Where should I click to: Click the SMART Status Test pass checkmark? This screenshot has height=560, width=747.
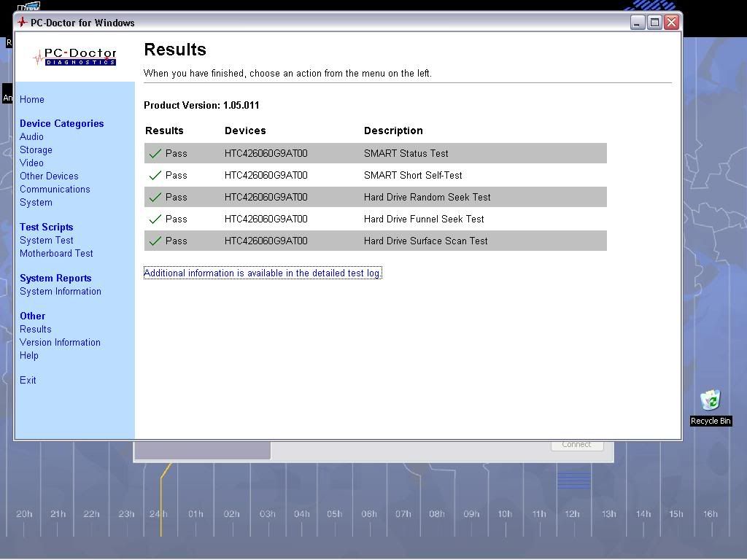[x=155, y=153]
